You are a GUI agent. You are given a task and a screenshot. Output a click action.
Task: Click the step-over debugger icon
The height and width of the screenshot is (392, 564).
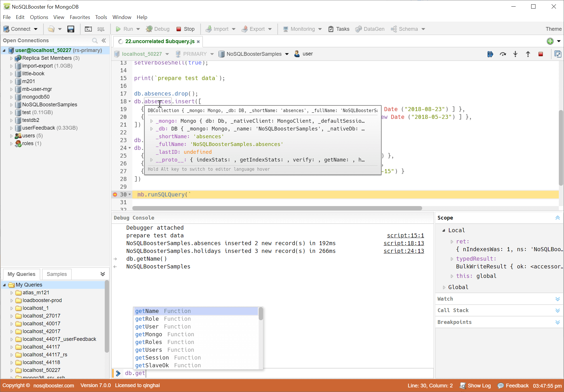(x=503, y=54)
